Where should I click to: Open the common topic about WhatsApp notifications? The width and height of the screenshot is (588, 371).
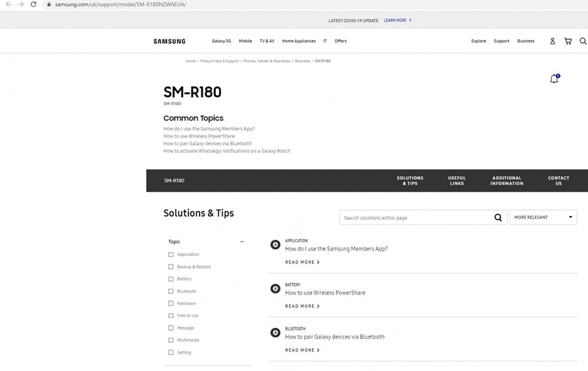(x=227, y=151)
